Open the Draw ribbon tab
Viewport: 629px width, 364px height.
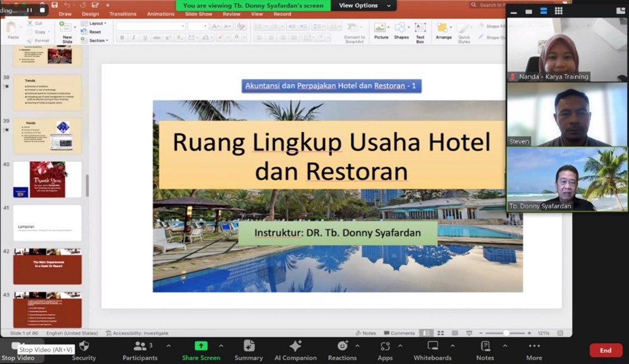coord(65,14)
